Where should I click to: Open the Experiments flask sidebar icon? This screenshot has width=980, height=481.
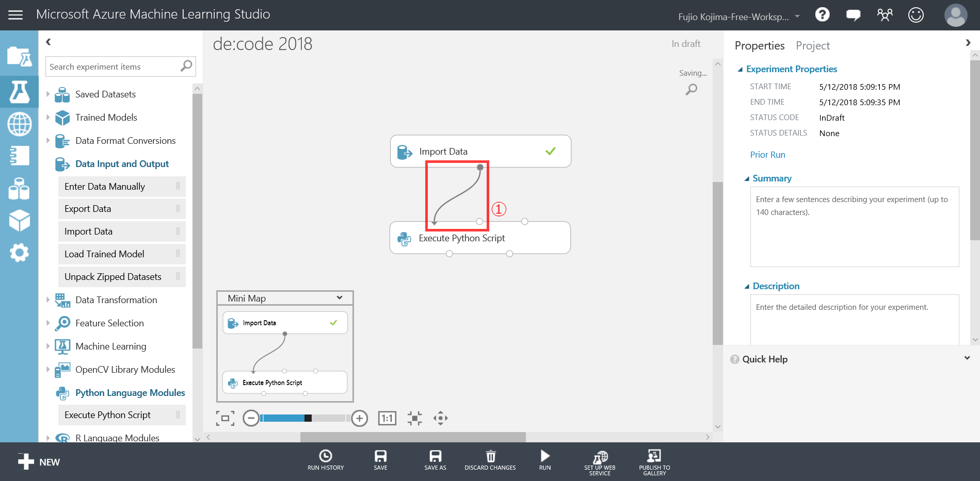(x=19, y=92)
